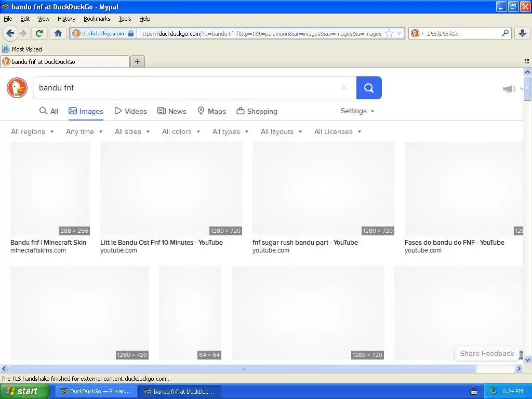The width and height of the screenshot is (532, 399).
Task: Bookmark this page with the star icon
Action: [x=389, y=33]
